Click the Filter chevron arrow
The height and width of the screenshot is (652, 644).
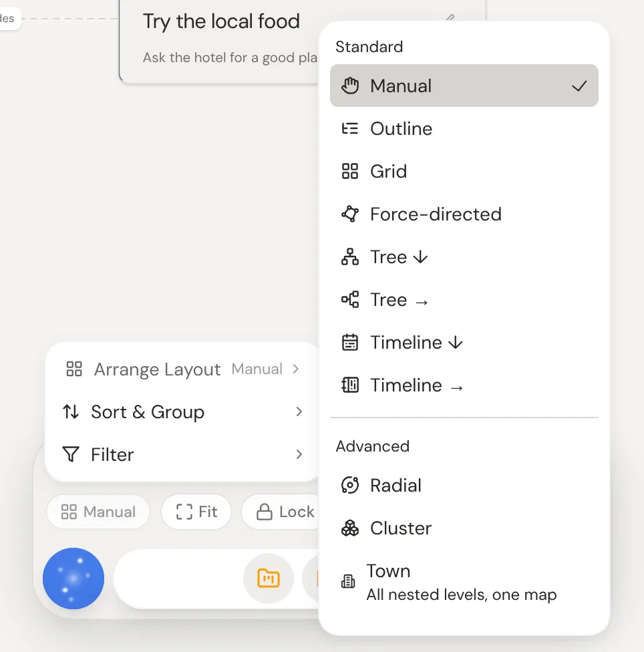(x=299, y=454)
